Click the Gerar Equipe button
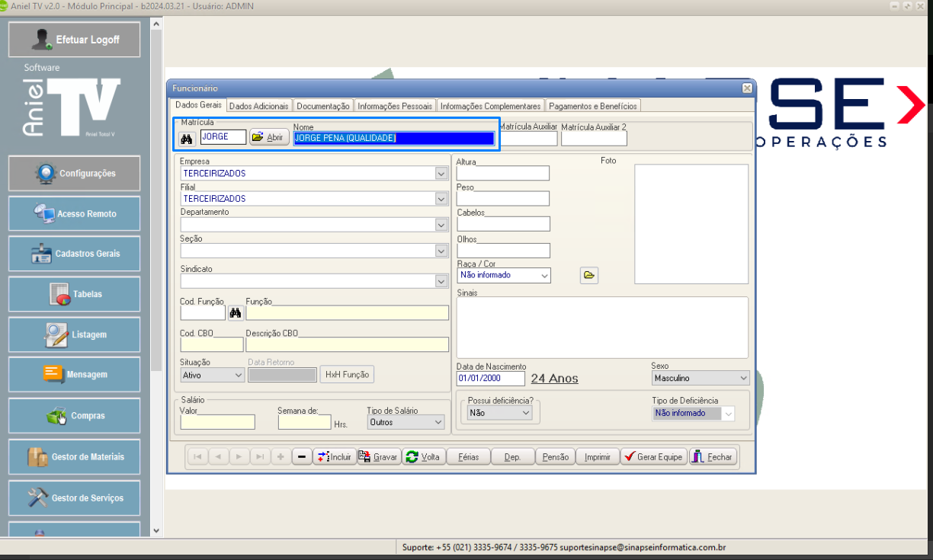Screen dimensions: 933x560 [x=653, y=457]
